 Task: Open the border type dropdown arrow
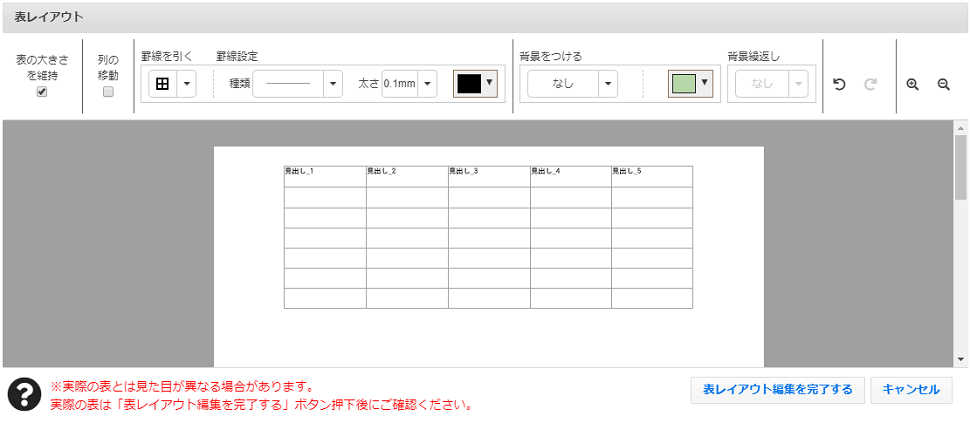tap(186, 84)
